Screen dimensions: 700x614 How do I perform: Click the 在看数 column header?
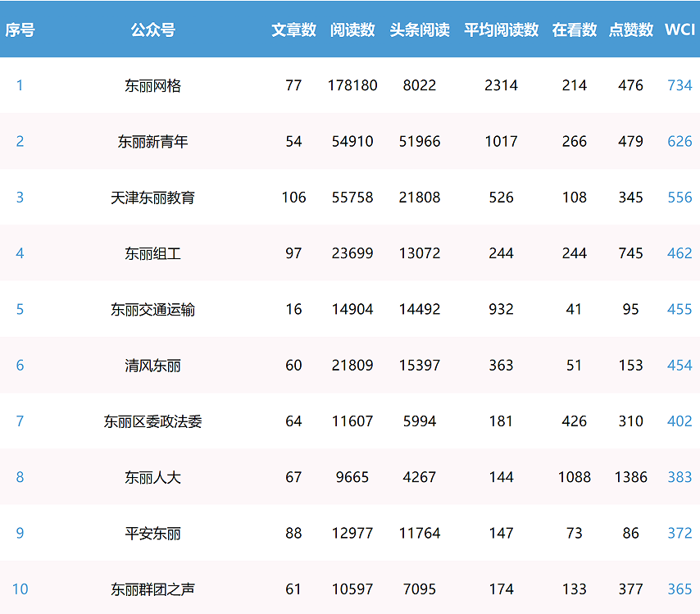pyautogui.click(x=574, y=30)
